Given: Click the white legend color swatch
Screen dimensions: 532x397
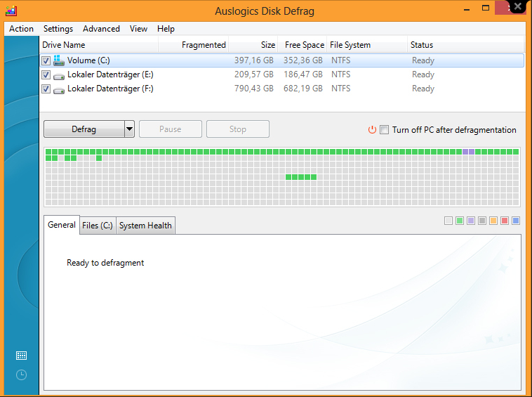Looking at the screenshot, I should [x=448, y=221].
